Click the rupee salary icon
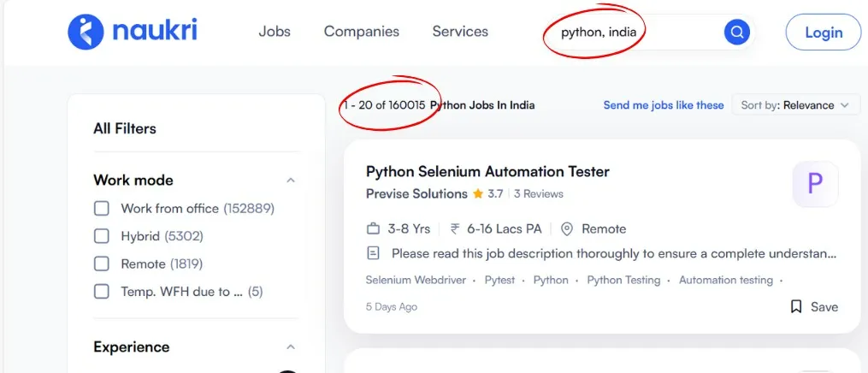The image size is (868, 373). (455, 229)
